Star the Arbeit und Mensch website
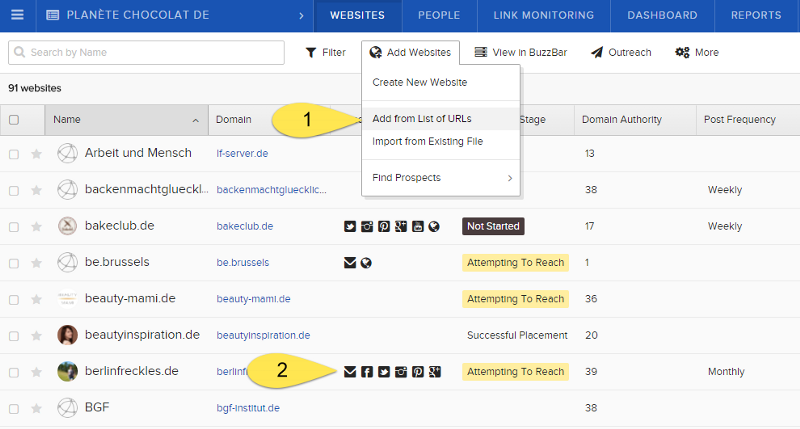This screenshot has height=429, width=800. pyautogui.click(x=36, y=154)
